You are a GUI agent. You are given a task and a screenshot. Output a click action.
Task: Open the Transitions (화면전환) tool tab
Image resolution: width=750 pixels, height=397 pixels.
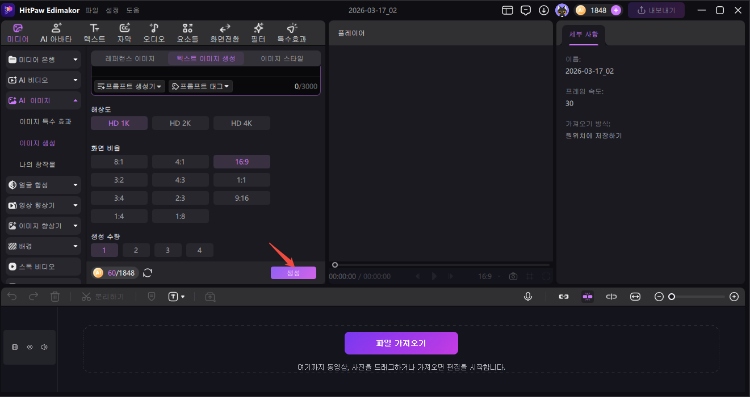coord(224,33)
